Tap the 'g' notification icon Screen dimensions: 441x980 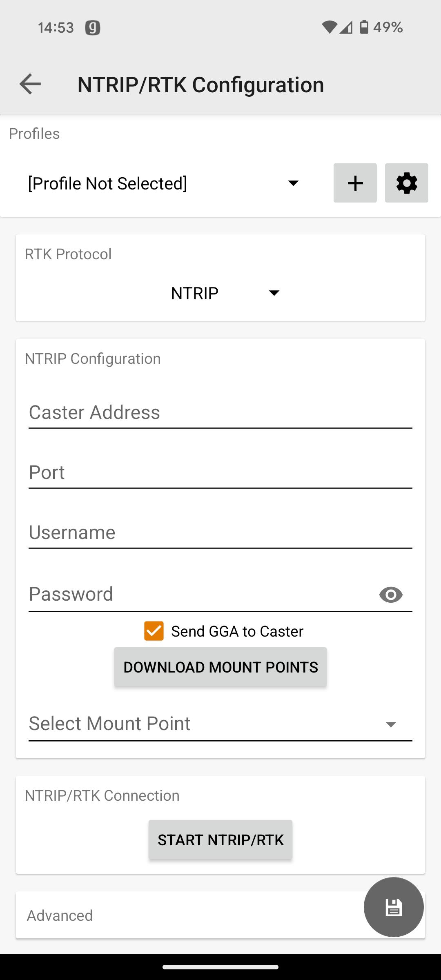click(93, 28)
